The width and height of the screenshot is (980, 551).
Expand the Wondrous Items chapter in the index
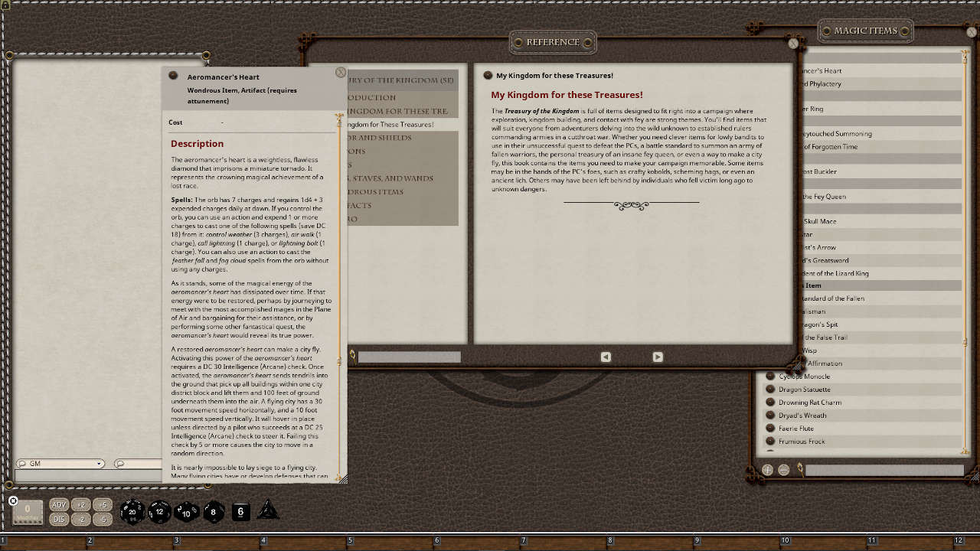pyautogui.click(x=398, y=191)
